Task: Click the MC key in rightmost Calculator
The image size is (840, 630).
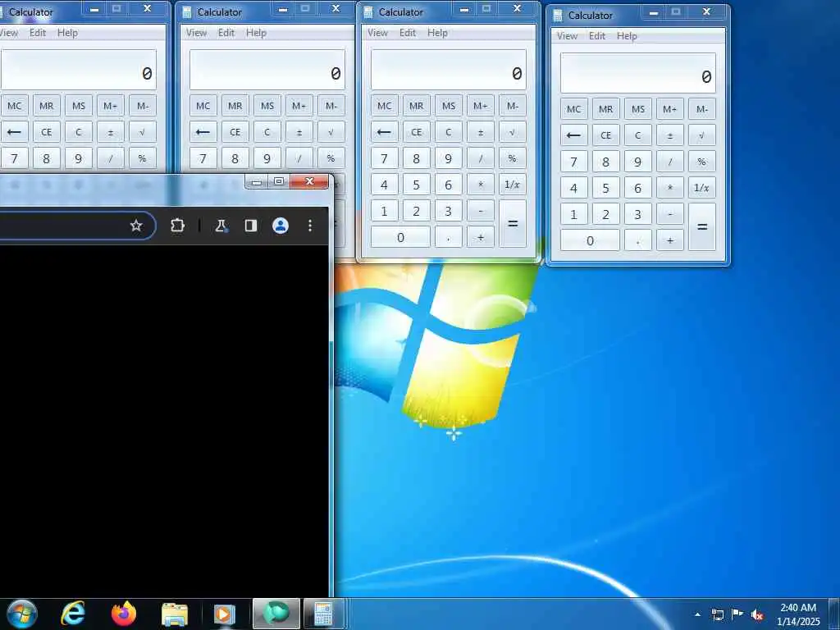Action: coord(573,109)
